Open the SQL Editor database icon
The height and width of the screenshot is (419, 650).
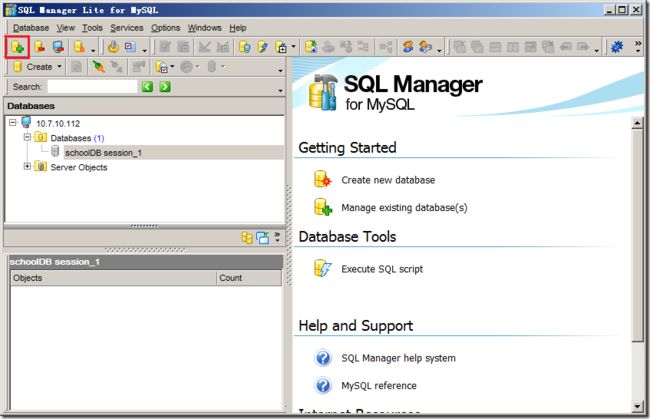(x=244, y=47)
